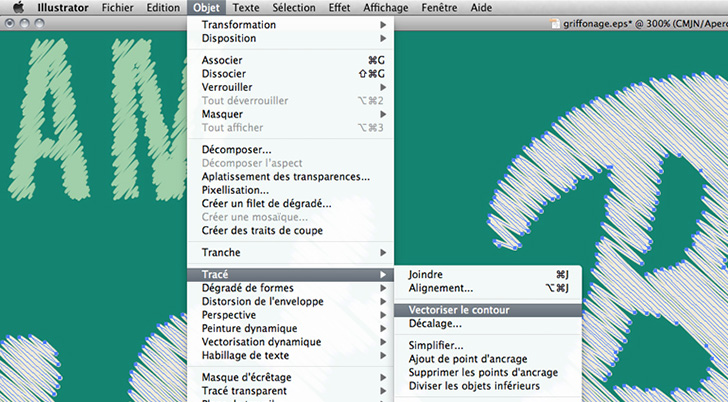Expand the Transformation submenu
Viewport: 728px width, 402px height.
291,25
